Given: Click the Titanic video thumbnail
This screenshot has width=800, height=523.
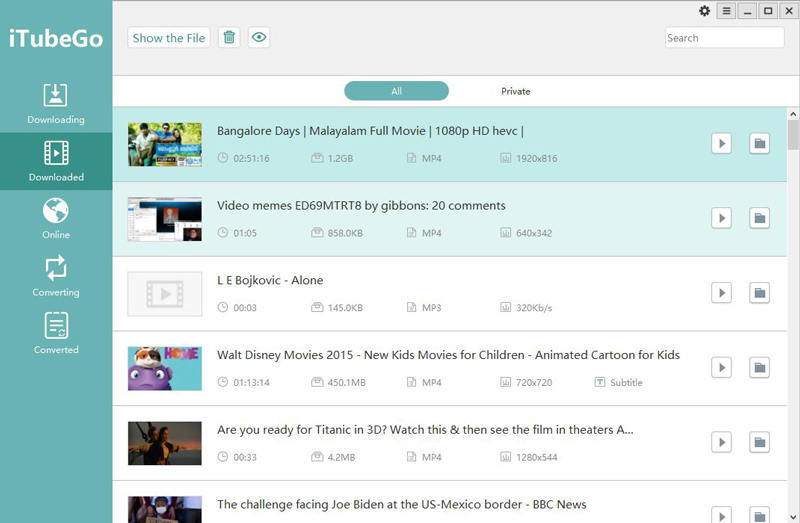Looking at the screenshot, I should 165,443.
